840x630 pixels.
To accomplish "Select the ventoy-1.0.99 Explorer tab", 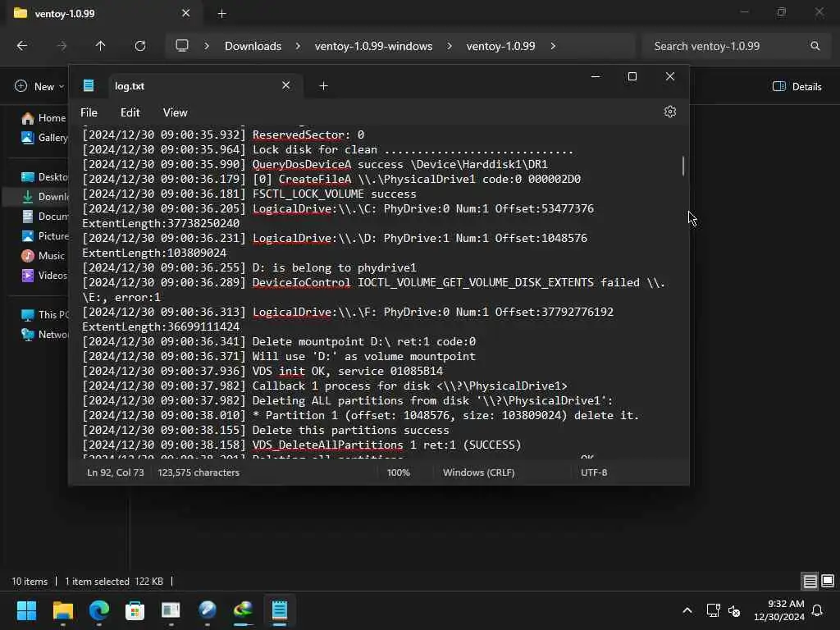I will [x=102, y=13].
